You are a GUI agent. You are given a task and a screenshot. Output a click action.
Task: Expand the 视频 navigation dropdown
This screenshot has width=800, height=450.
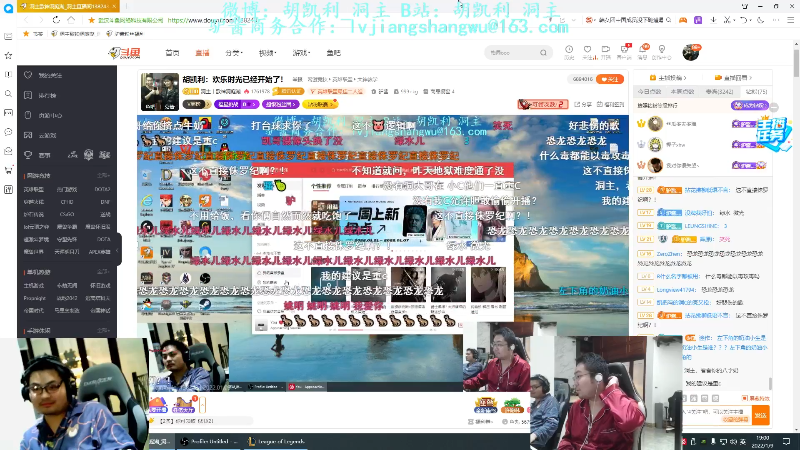pos(267,53)
